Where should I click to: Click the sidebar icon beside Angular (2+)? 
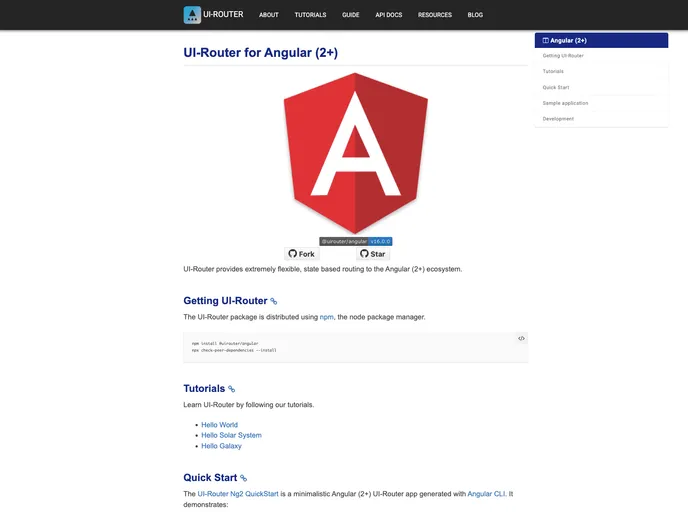tap(545, 40)
